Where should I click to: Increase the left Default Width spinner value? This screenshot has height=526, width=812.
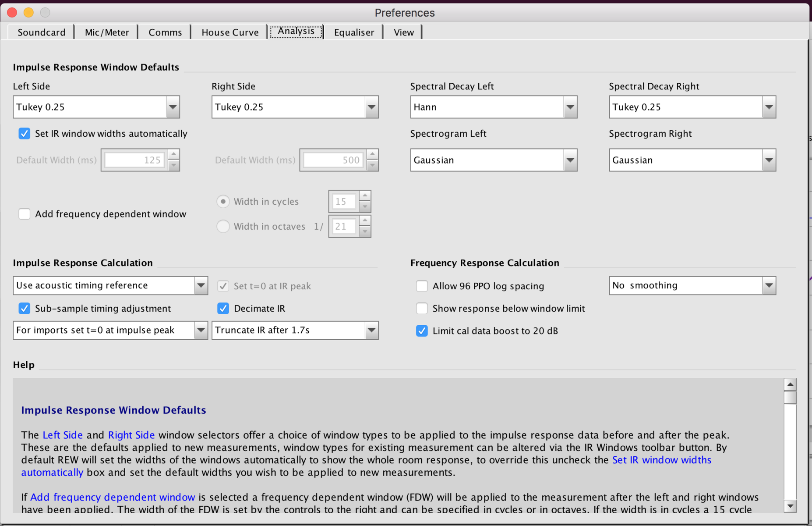coord(174,154)
